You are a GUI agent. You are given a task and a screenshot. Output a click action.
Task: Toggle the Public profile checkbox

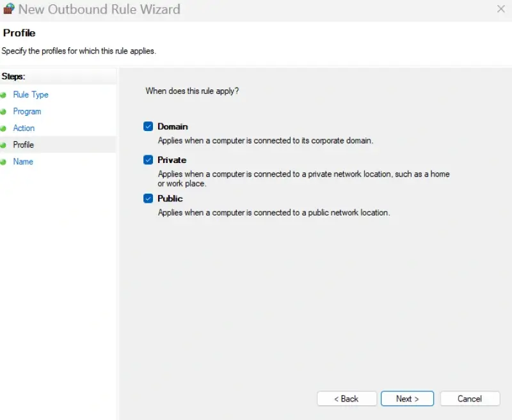[148, 198]
